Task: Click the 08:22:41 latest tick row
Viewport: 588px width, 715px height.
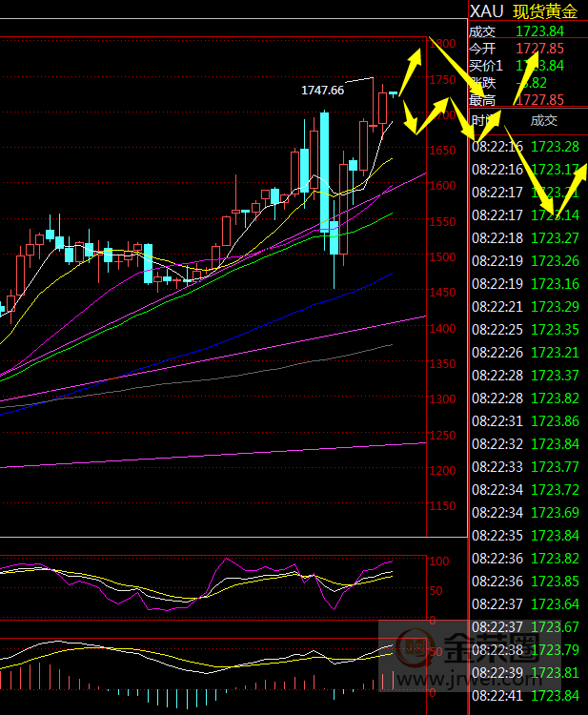Action: [528, 696]
